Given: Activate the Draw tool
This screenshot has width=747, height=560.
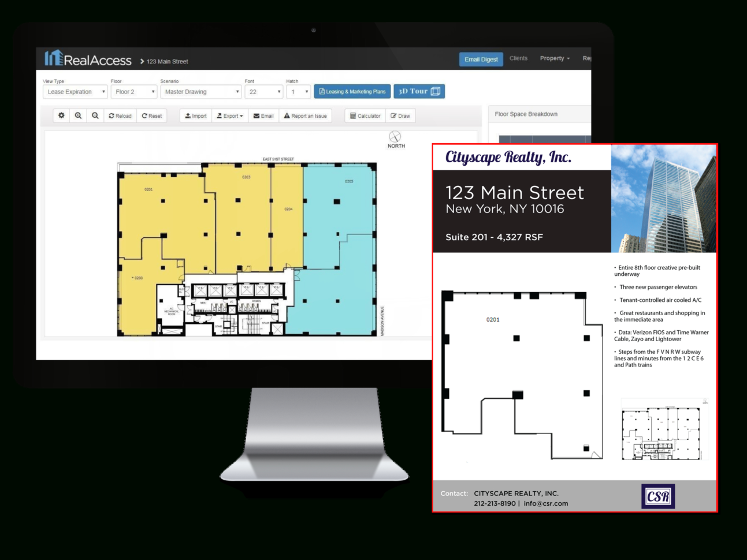Looking at the screenshot, I should pyautogui.click(x=400, y=116).
